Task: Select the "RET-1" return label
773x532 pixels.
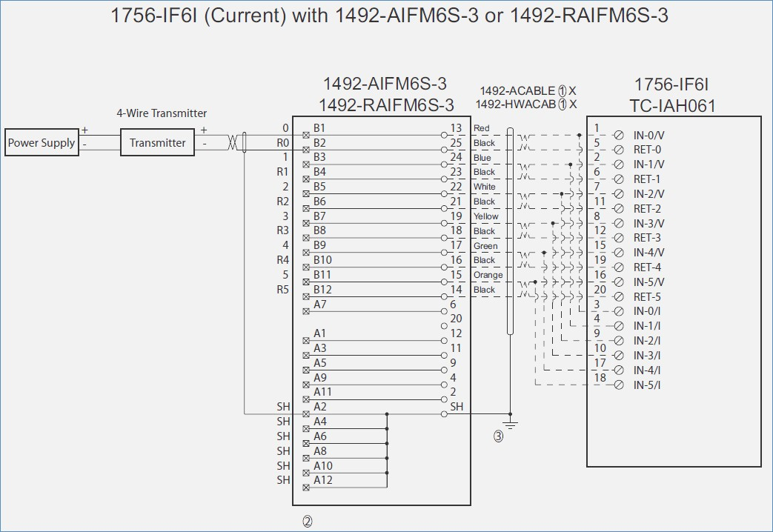Action: 647,179
